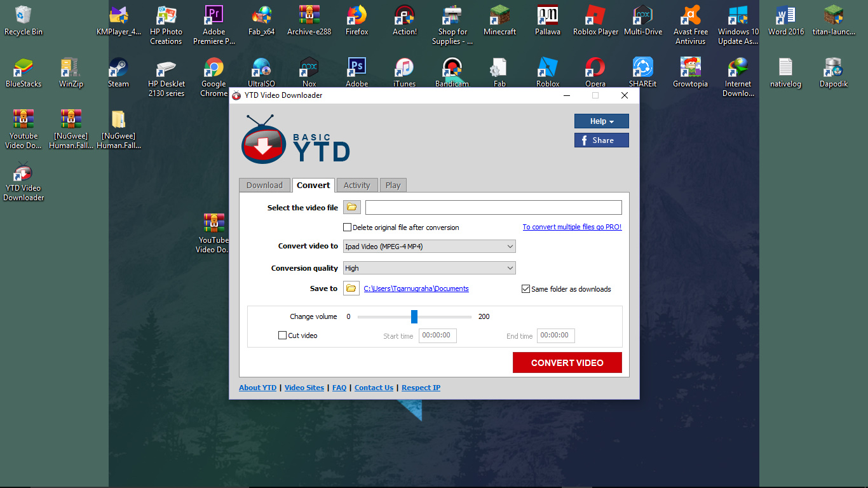Open UltraISO from the desktop
This screenshot has height=488, width=868.
(261, 71)
